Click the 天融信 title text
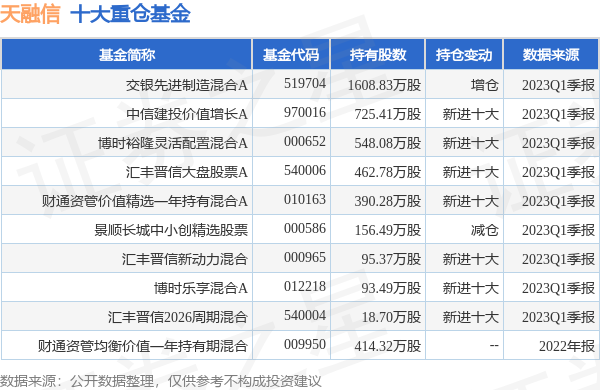The height and width of the screenshot is (390, 600). pos(30,14)
